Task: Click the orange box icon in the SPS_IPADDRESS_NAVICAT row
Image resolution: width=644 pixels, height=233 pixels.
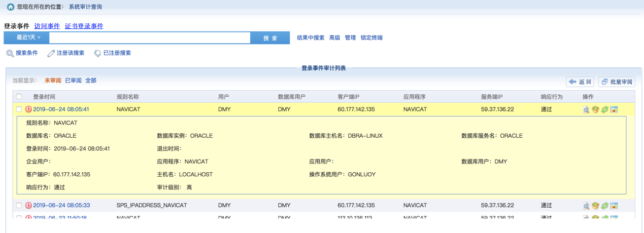Action: click(x=595, y=206)
